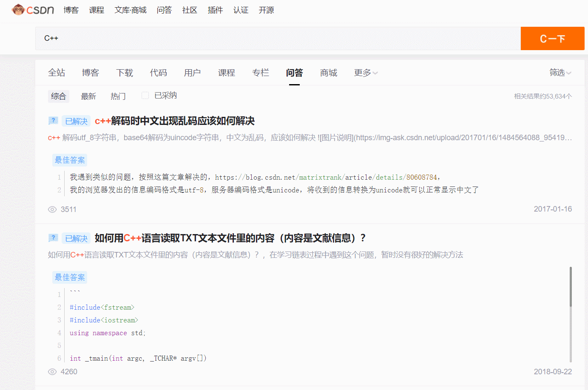View count eye icon next to 4260

pyautogui.click(x=52, y=372)
